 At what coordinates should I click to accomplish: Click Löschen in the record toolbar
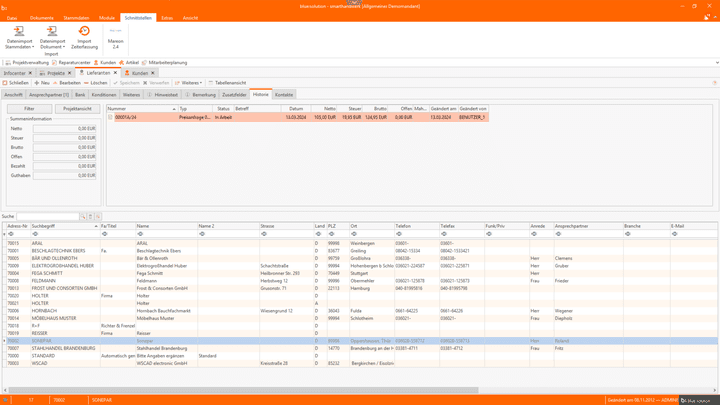(96, 83)
